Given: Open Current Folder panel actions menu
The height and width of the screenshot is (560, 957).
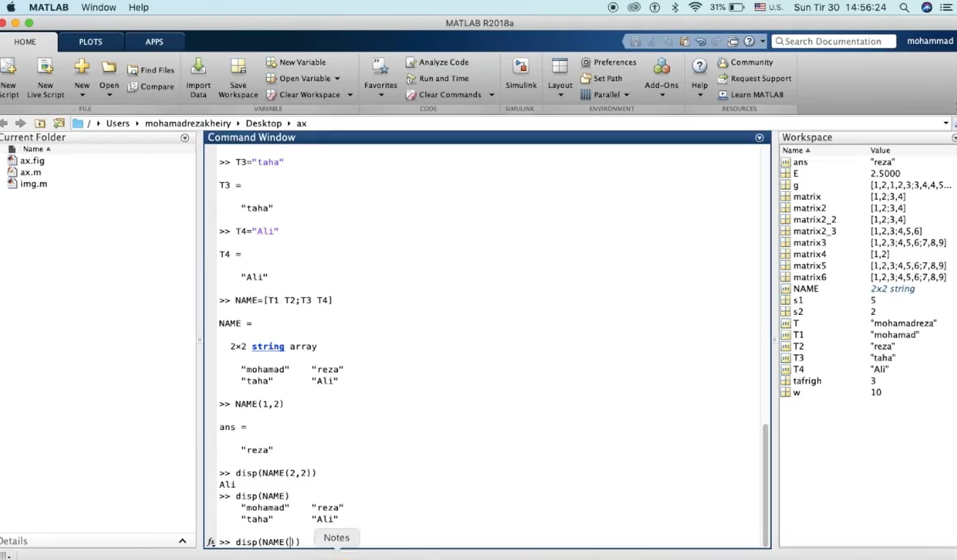Looking at the screenshot, I should point(185,138).
